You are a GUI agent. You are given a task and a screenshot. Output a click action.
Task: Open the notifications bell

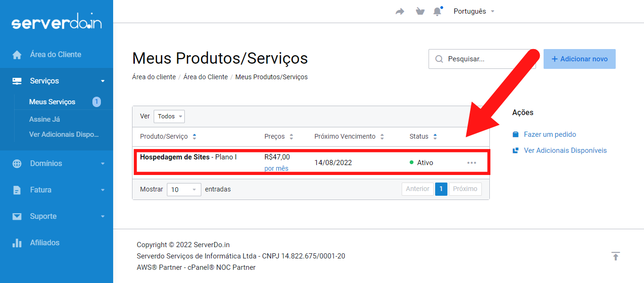pos(438,11)
